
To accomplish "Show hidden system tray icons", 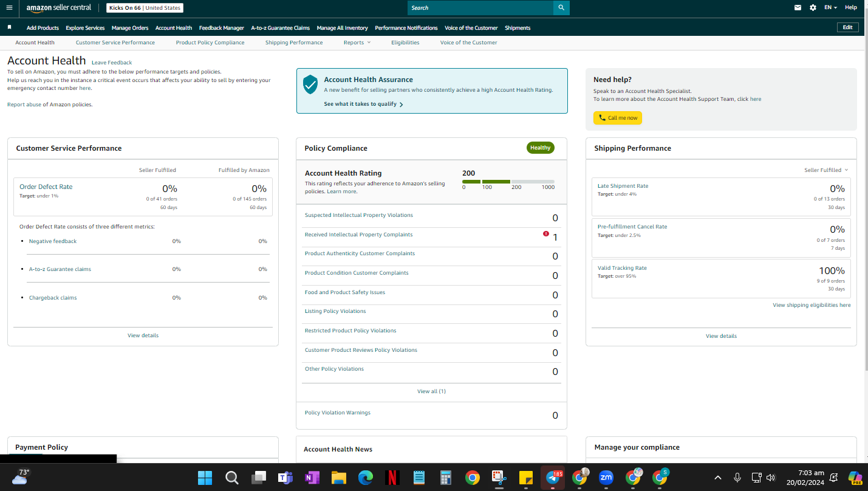I will click(718, 478).
